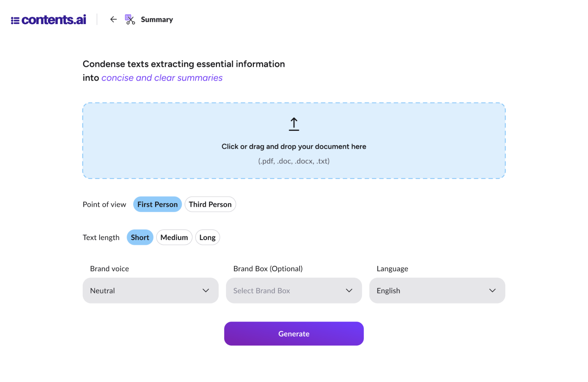Select Third Person point of view
Image resolution: width=588 pixels, height=382 pixels.
tap(210, 204)
